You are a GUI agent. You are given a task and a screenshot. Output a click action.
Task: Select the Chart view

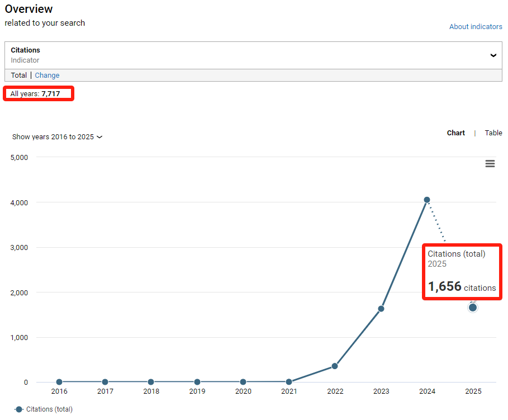tap(456, 133)
